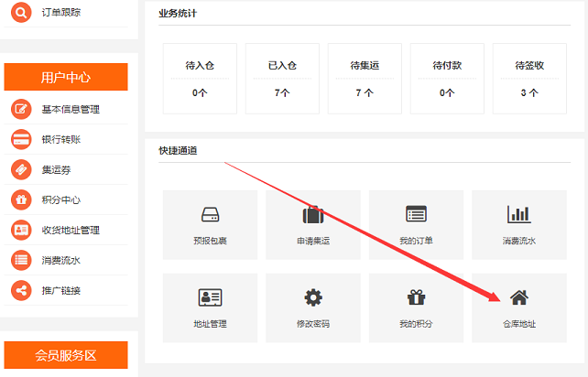Open the 地址管理 shortcut tile
The image size is (588, 377).
click(210, 307)
